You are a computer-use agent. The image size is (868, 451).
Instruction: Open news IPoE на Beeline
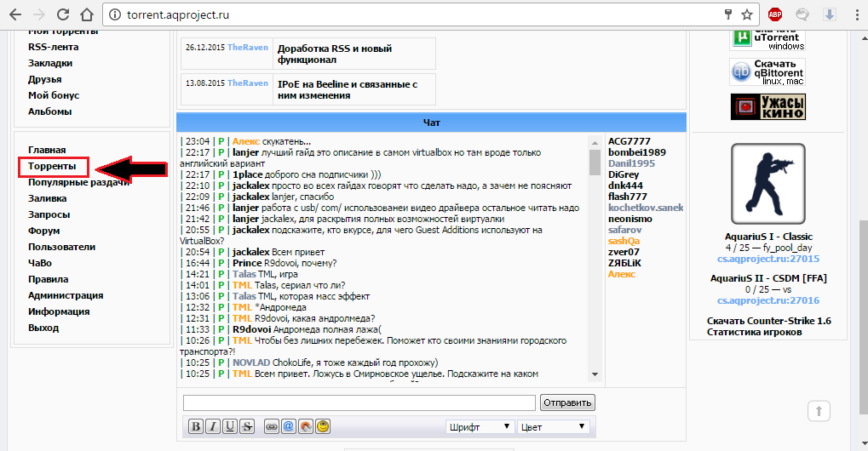(348, 89)
